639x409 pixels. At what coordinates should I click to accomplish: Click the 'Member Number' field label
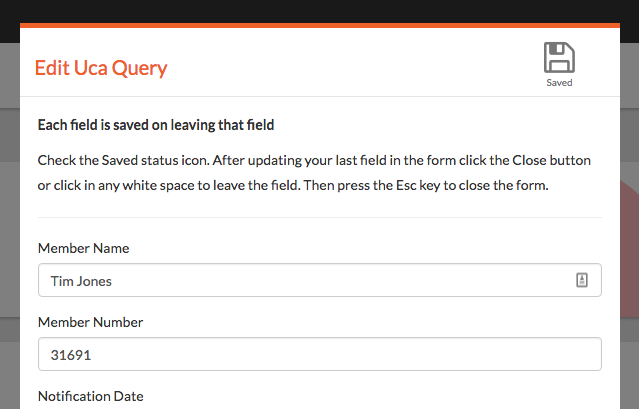[90, 322]
